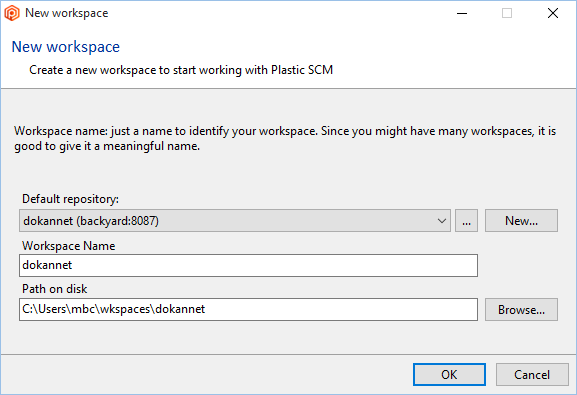Click the Browse... button
The image size is (577, 395).
[521, 310]
